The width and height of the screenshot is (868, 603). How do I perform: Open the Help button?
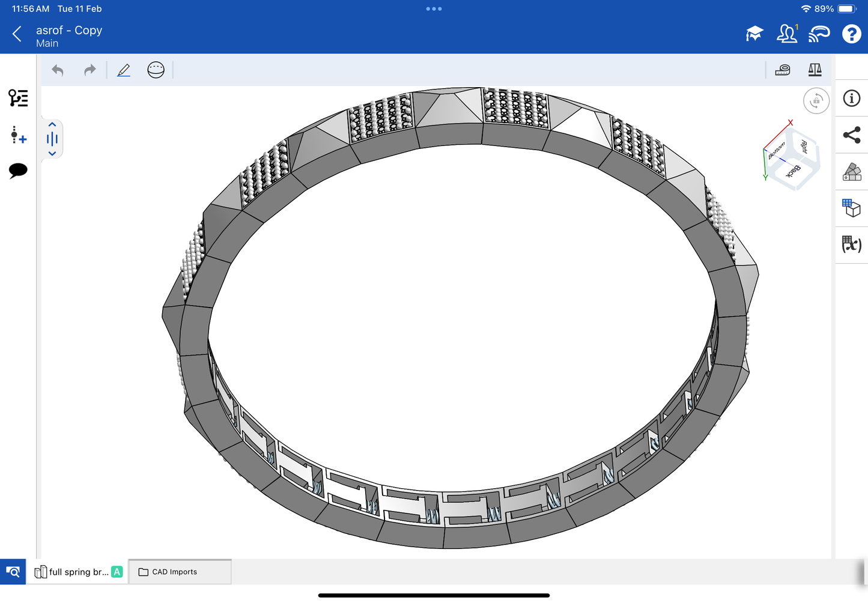[851, 34]
